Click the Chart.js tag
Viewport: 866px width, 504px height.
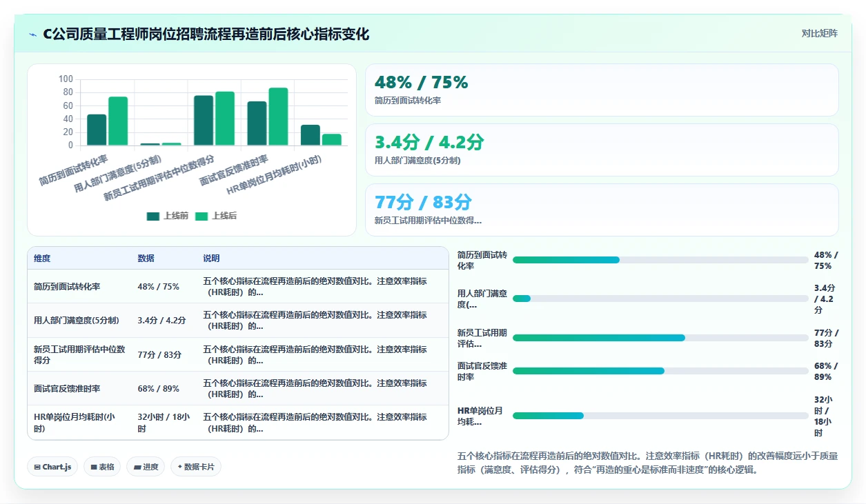pyautogui.click(x=53, y=467)
